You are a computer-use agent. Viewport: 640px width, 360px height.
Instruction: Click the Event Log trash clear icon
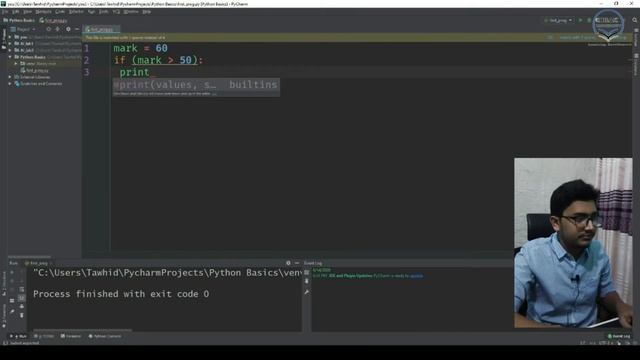tap(307, 281)
